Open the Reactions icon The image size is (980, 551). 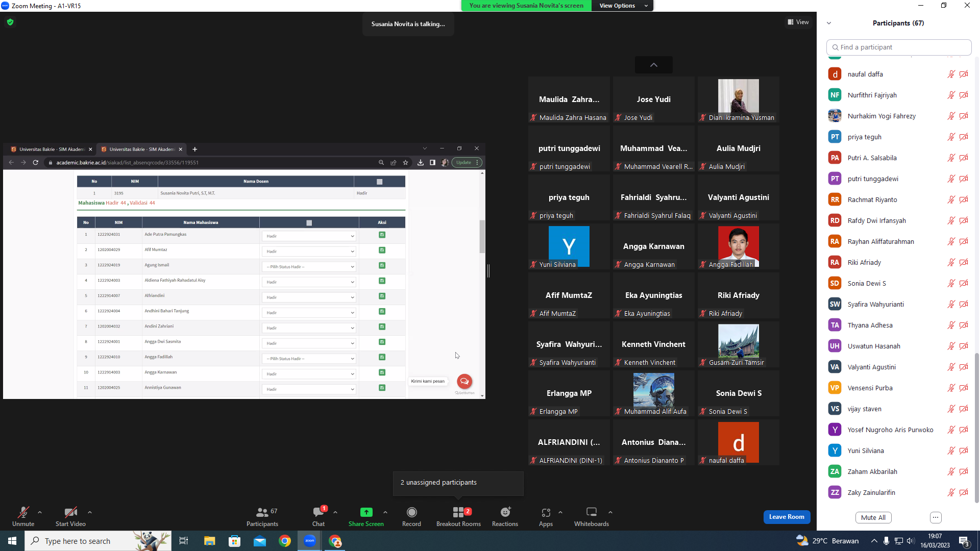point(505,512)
